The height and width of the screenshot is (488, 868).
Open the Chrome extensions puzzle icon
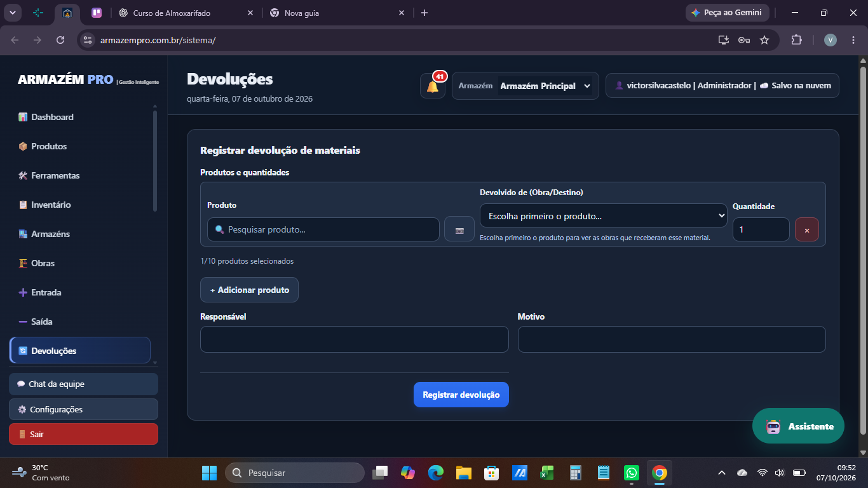coord(796,40)
